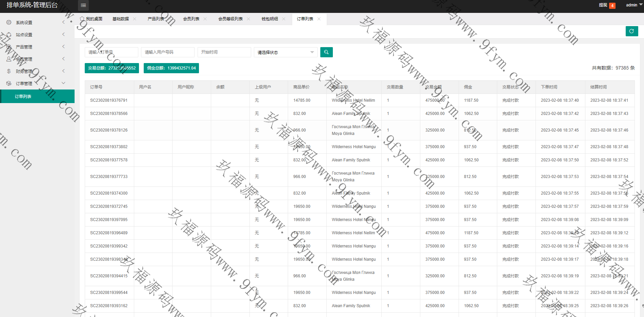This screenshot has width=644, height=317.
Task: Switch to the 产品列表 tab
Action: (156, 19)
